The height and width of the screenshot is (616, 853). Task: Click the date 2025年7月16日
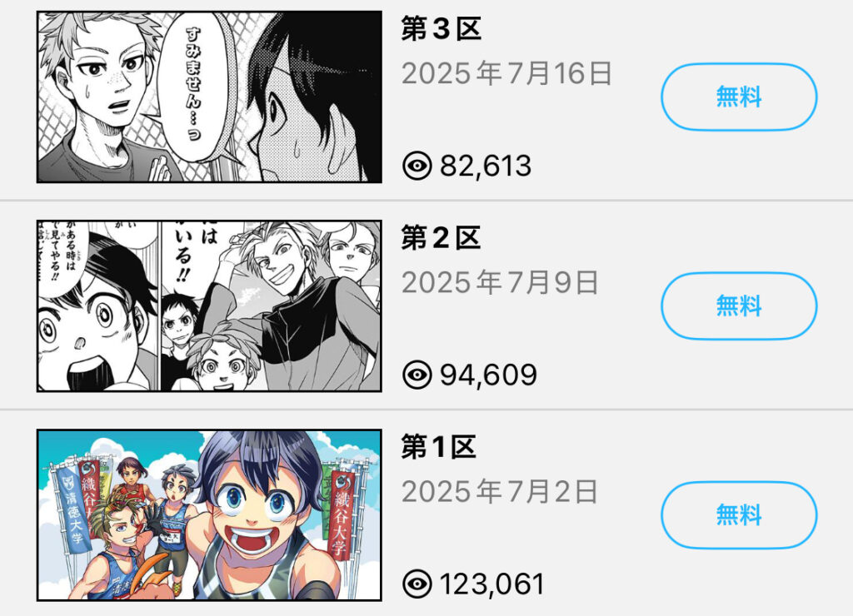507,73
